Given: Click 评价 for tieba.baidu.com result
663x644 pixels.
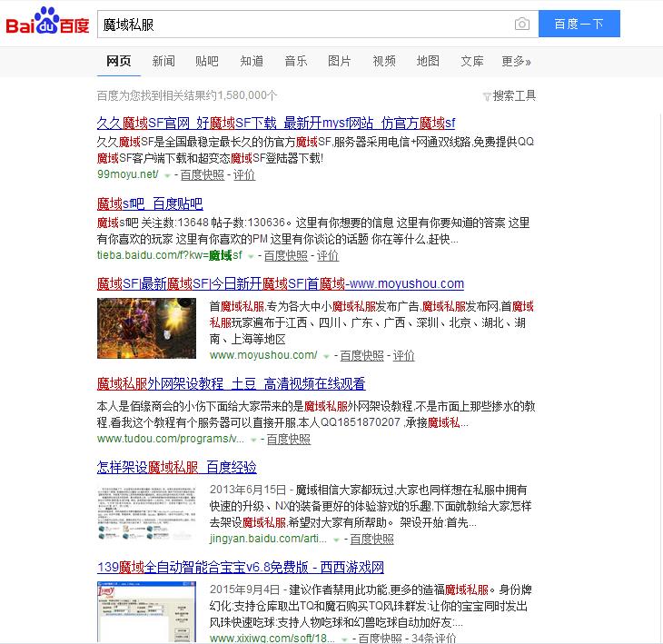Looking at the screenshot, I should 328,255.
